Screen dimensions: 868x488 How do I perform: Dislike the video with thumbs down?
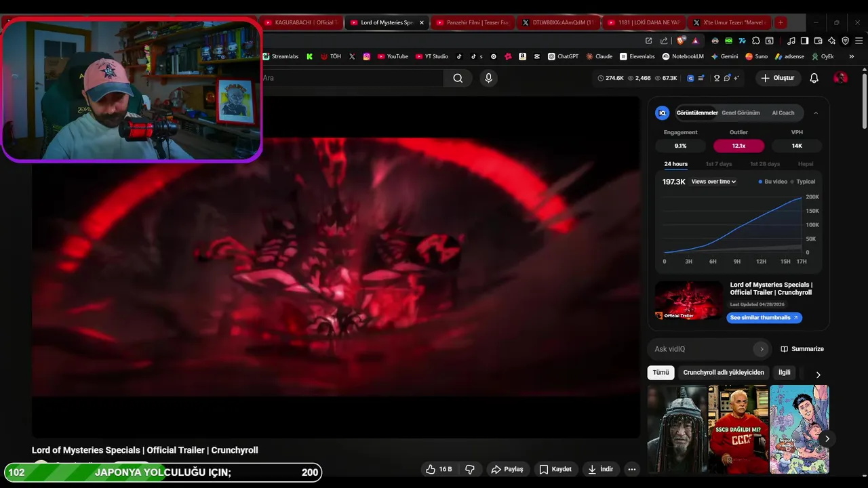point(469,469)
